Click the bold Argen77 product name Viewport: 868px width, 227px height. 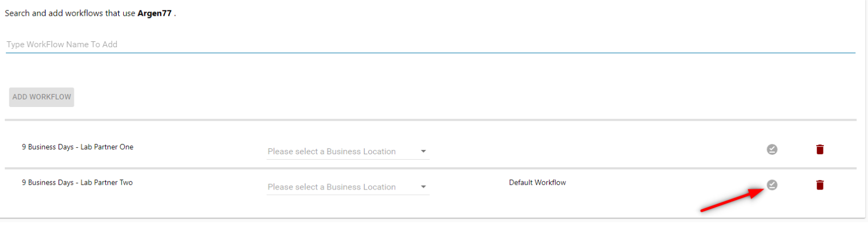[155, 13]
